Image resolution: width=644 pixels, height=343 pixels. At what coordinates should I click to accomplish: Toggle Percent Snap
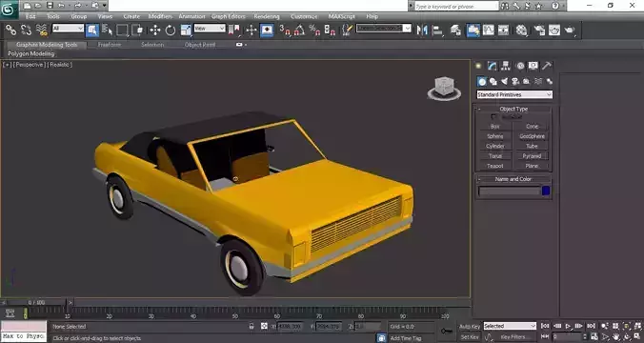click(x=314, y=30)
